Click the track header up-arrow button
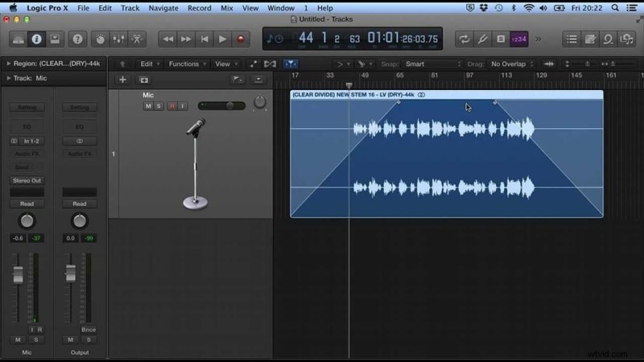644x362 pixels. pyautogui.click(x=122, y=64)
